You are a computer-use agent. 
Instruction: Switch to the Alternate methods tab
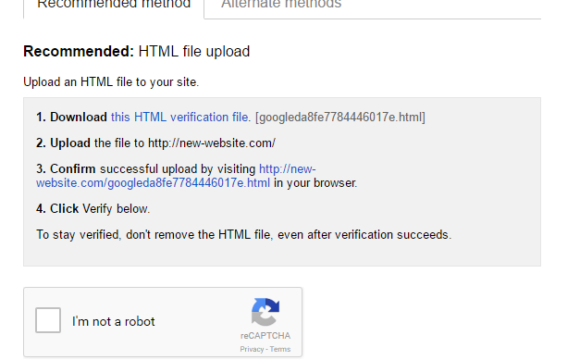coord(281,4)
